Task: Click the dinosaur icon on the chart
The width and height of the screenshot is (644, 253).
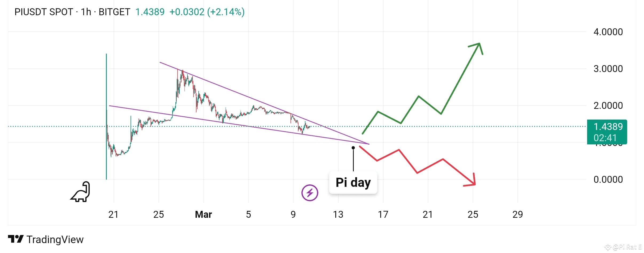Action: tap(80, 192)
